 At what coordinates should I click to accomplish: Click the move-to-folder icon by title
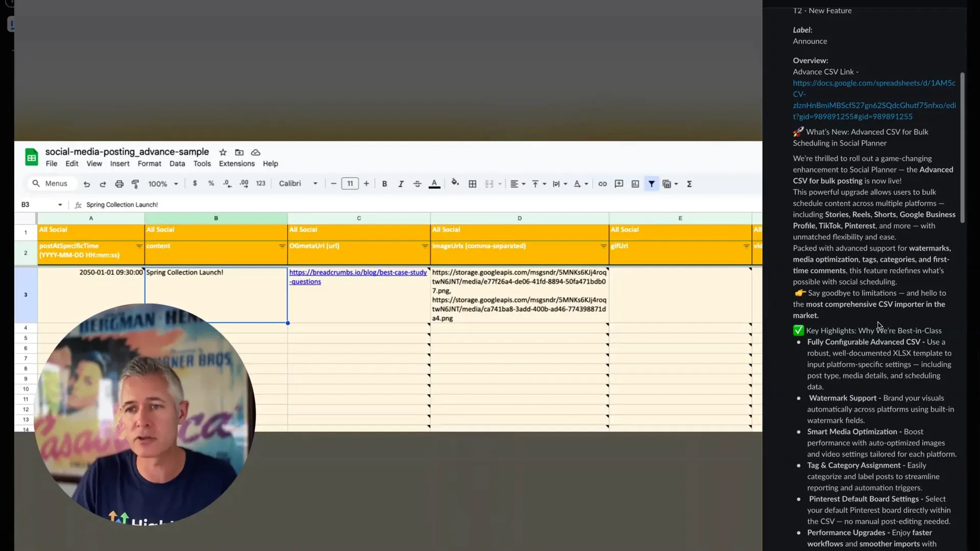pyautogui.click(x=239, y=152)
